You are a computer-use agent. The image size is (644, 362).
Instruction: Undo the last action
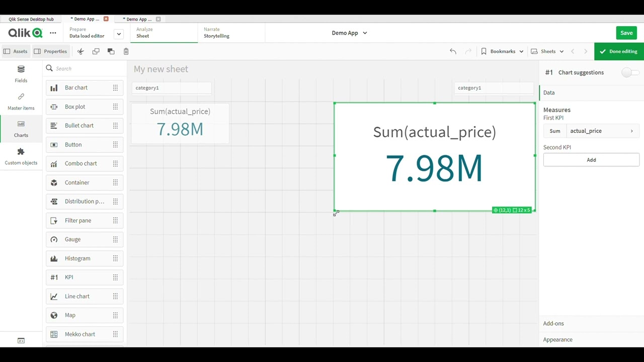point(453,51)
